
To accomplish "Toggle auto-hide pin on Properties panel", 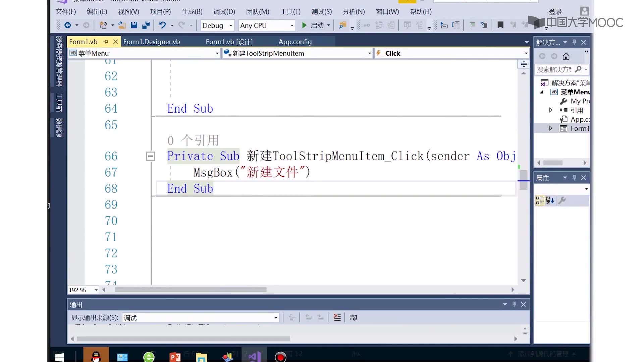I will pos(574,178).
